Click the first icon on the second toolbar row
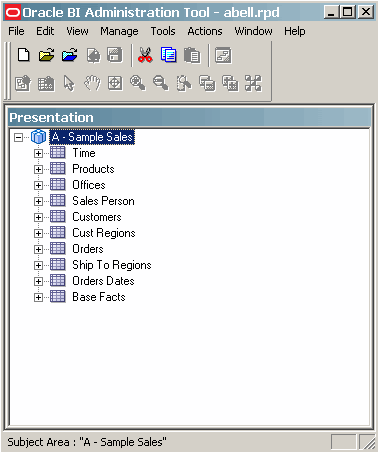The width and height of the screenshot is (378, 452). [x=23, y=83]
